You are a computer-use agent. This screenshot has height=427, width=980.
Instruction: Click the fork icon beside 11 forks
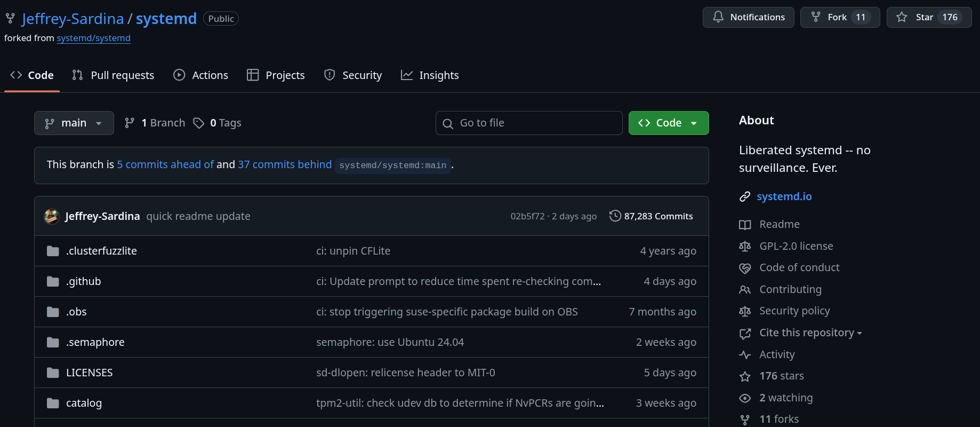click(745, 420)
